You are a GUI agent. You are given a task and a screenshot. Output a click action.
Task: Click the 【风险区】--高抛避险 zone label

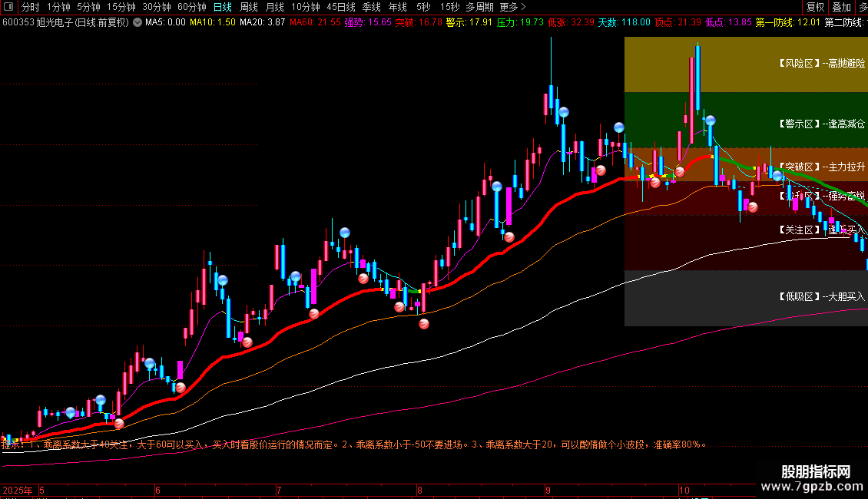point(823,64)
